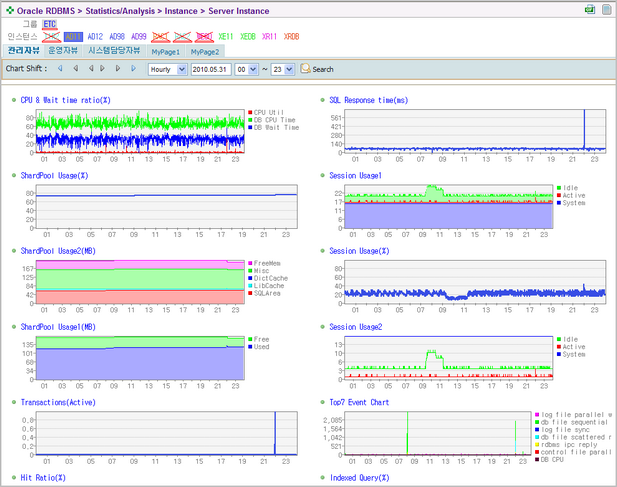Click the red CPU Util legend swatch
Image resolution: width=617 pixels, height=487 pixels.
tap(250, 113)
